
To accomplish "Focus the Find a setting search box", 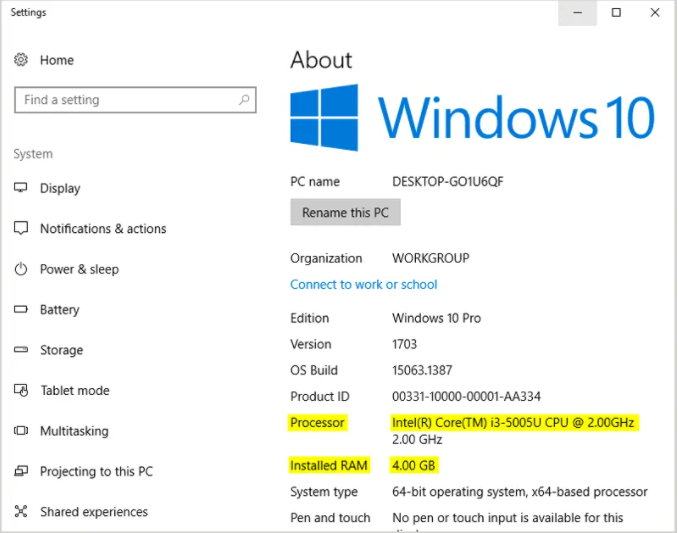I will [x=125, y=100].
